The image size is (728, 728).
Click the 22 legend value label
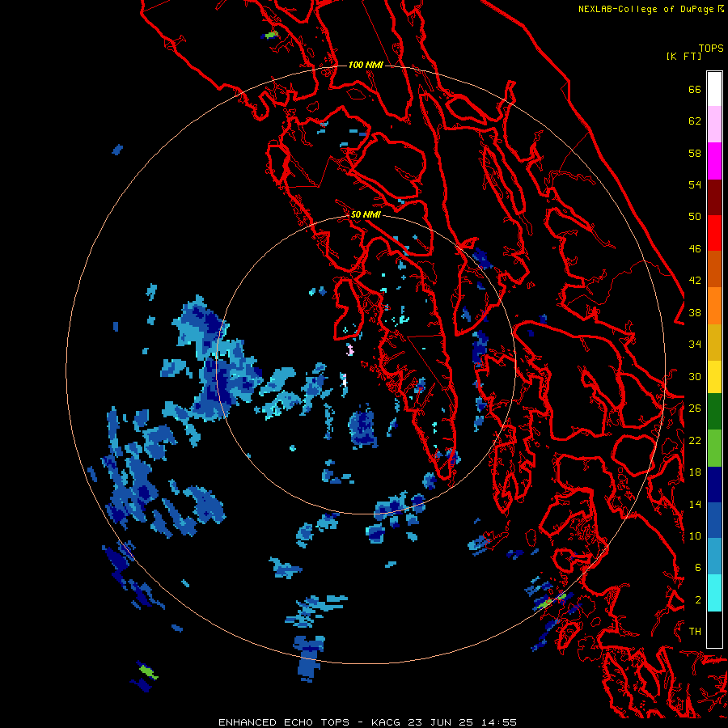695,440
